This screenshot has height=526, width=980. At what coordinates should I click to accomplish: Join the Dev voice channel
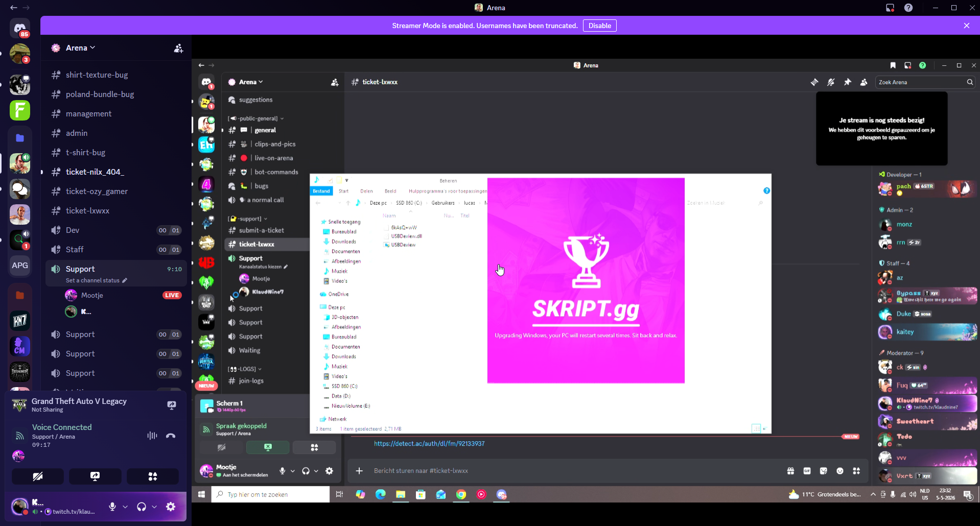(x=116, y=230)
